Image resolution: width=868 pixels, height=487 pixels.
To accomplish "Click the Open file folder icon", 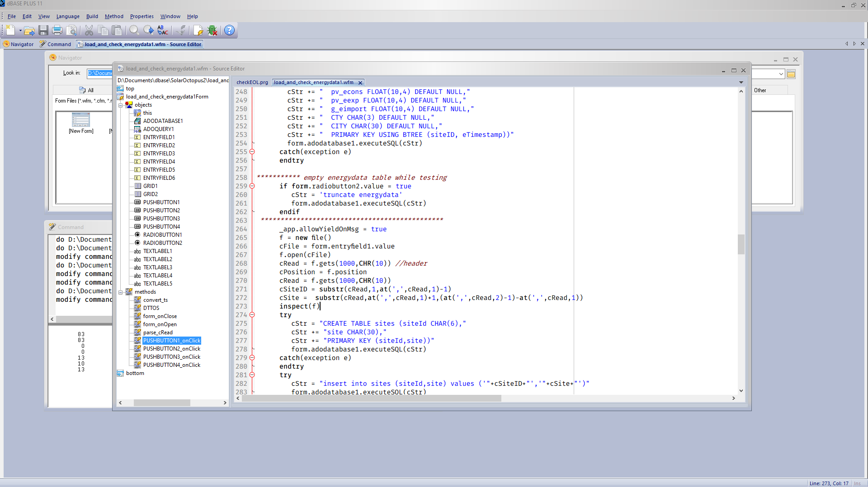I will [29, 30].
